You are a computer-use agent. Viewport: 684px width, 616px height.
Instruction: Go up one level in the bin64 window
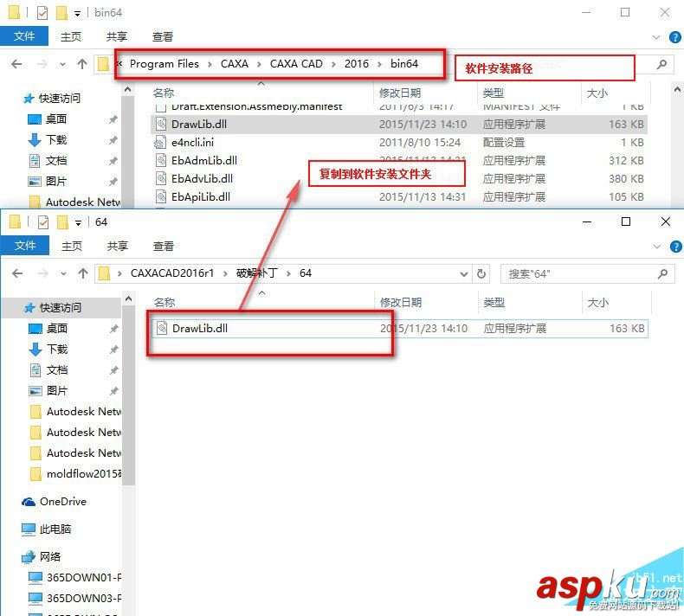[x=82, y=64]
